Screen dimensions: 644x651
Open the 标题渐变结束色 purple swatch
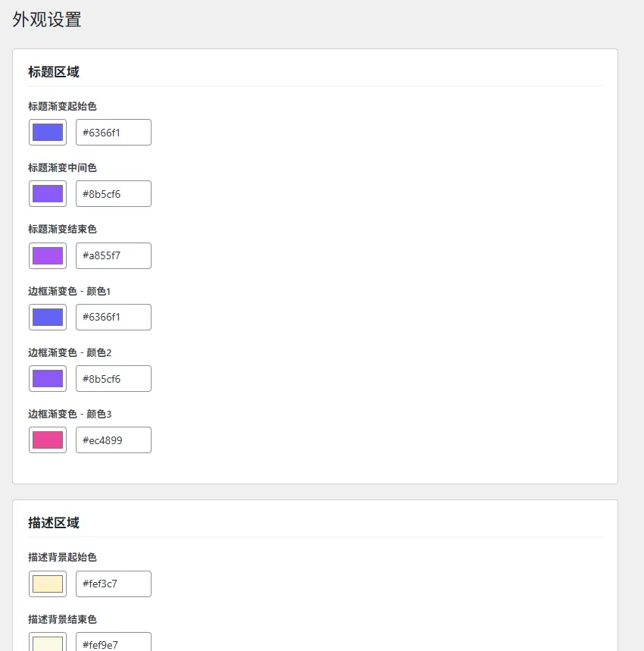(x=48, y=255)
